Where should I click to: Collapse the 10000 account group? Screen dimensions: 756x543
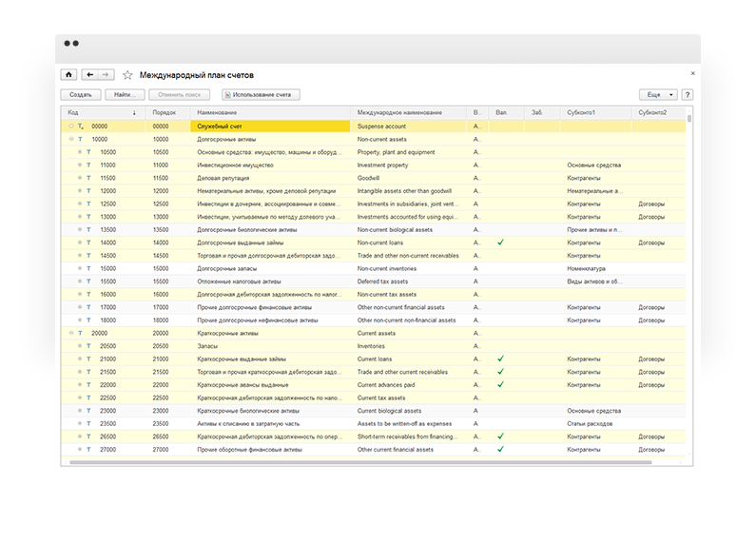pyautogui.click(x=71, y=139)
